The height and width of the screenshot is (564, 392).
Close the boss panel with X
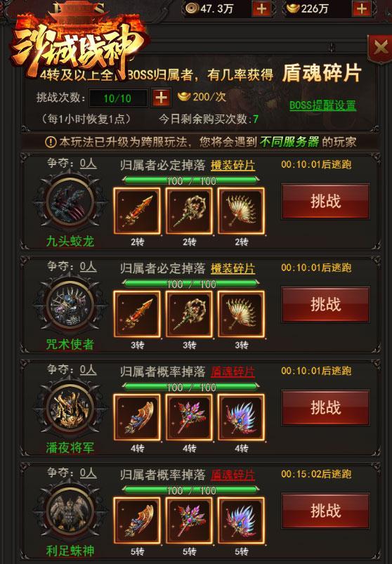pos(381,47)
